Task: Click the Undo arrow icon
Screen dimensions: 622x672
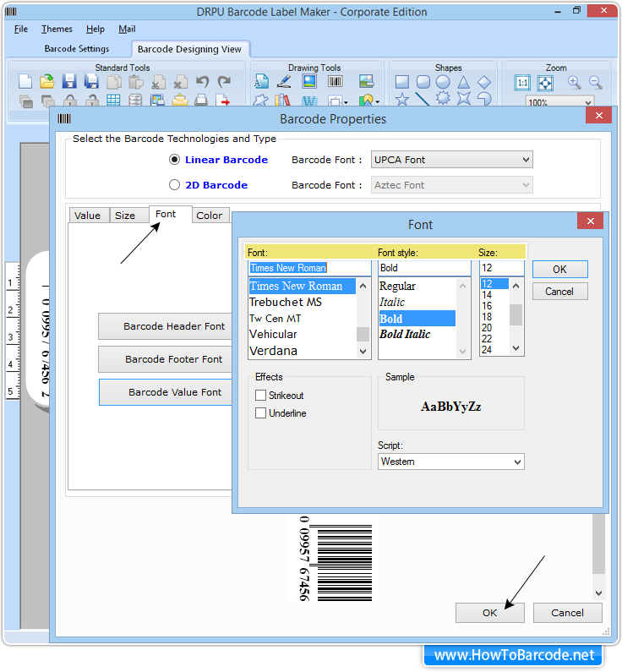Action: (202, 81)
